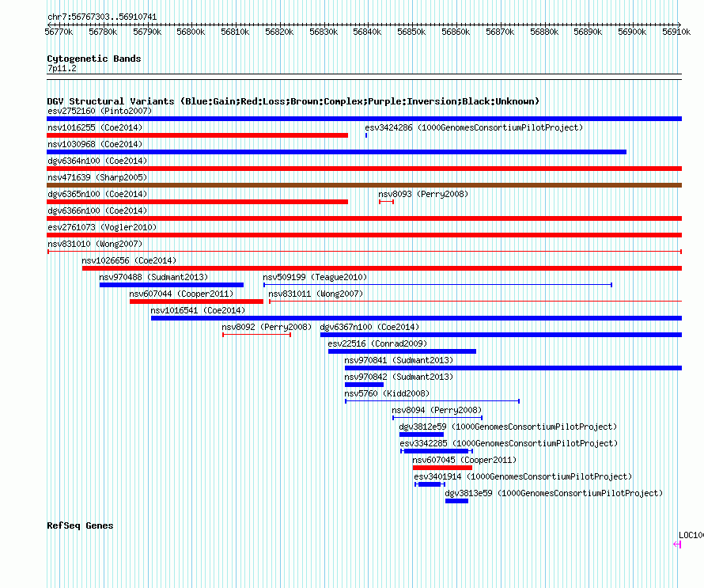The height and width of the screenshot is (588, 704).
Task: Click the esv22516 (Conrad2009) blue bar
Action: tap(402, 351)
